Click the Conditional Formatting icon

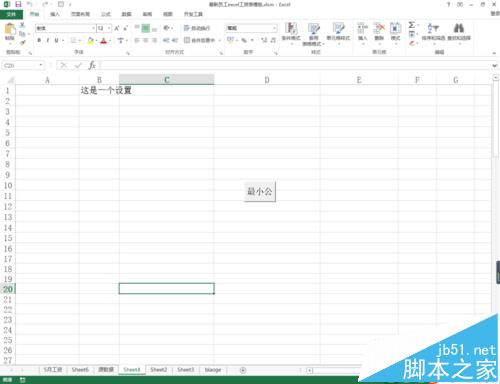point(291,29)
